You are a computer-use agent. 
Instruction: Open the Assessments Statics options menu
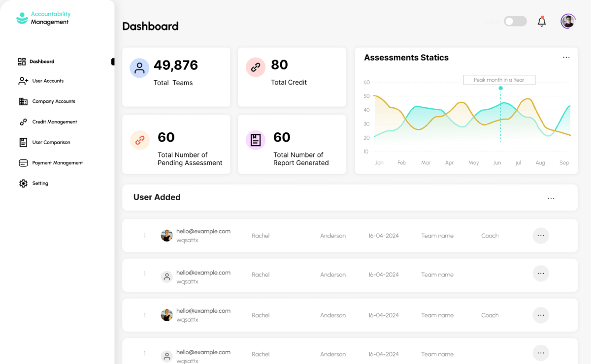566,58
